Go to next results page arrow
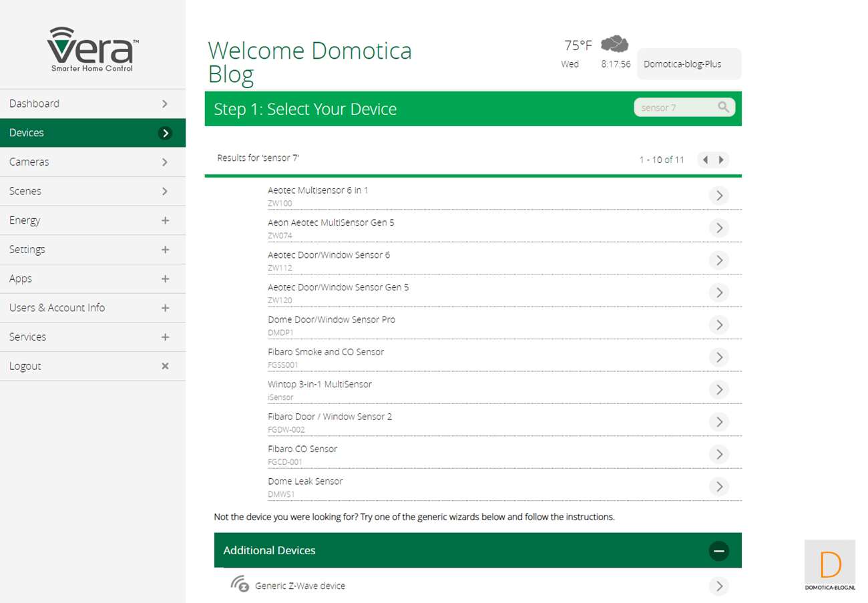 [721, 160]
